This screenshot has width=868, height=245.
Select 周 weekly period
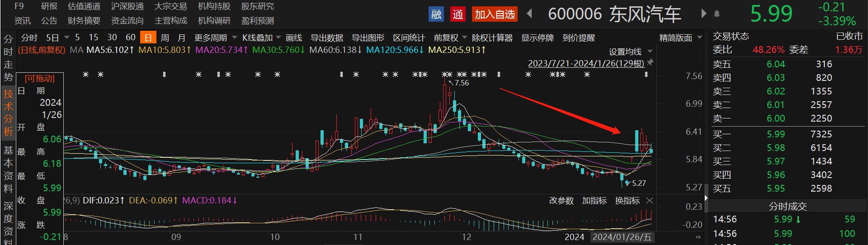point(165,38)
